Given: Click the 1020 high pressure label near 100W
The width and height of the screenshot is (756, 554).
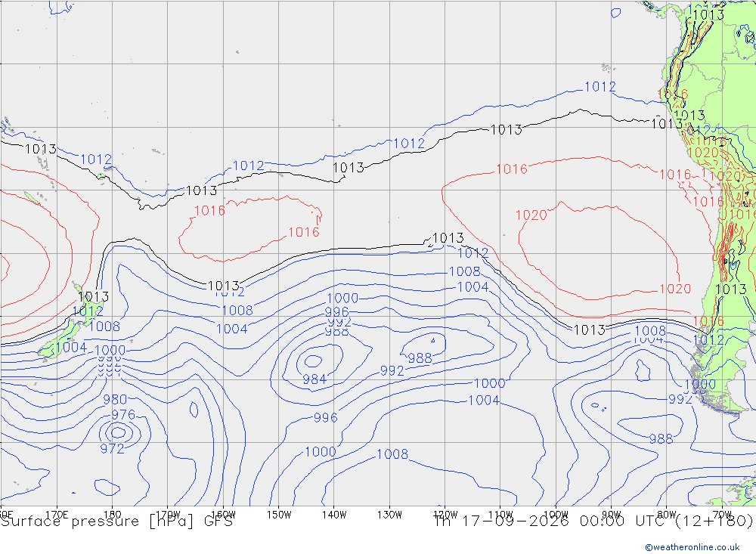Looking at the screenshot, I should coord(531,215).
